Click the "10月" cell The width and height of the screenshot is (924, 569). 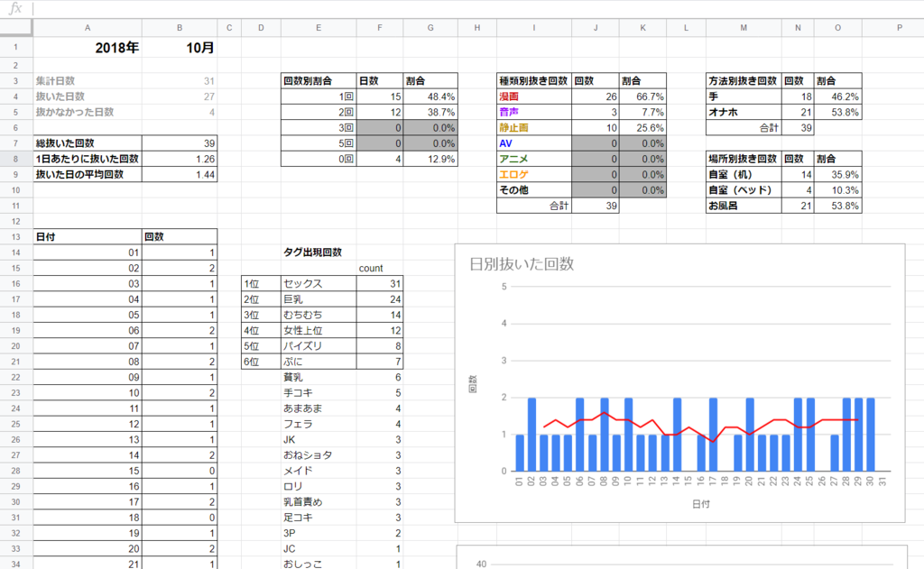click(180, 47)
